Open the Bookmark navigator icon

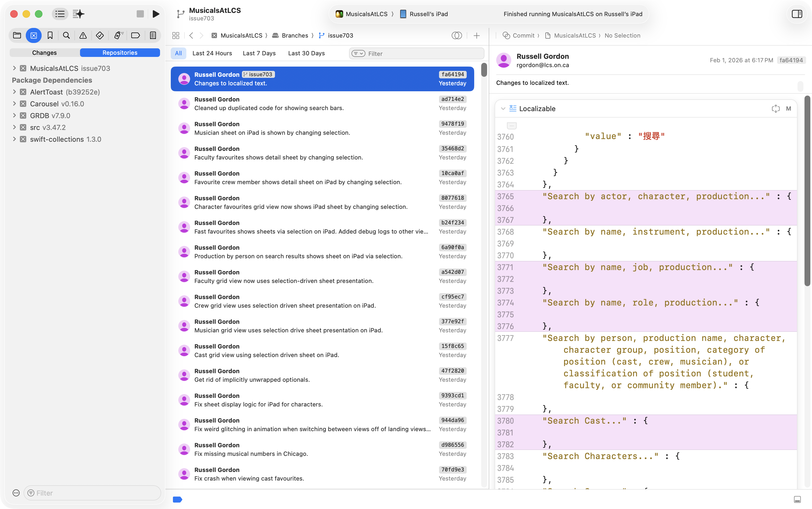coord(50,35)
